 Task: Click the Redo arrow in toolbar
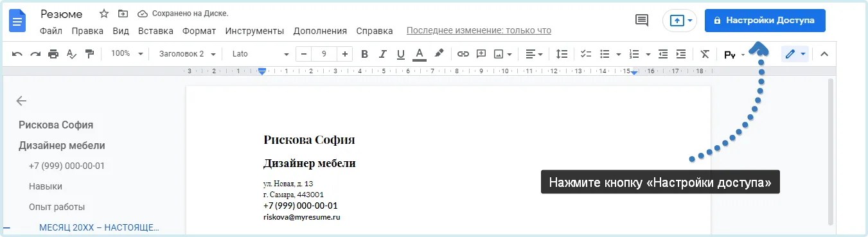(35, 54)
